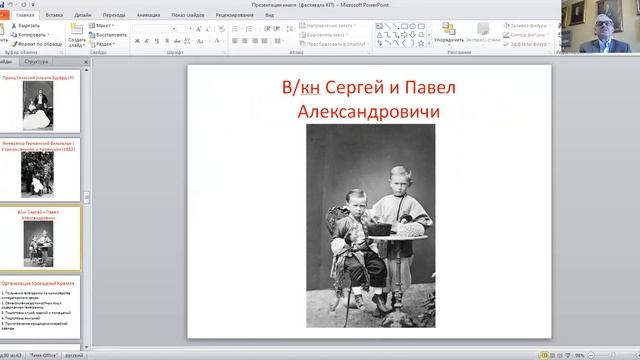This screenshot has height=360, width=640.
Task: Open Shape Effects (Эффекты фигур)
Action: [527, 44]
